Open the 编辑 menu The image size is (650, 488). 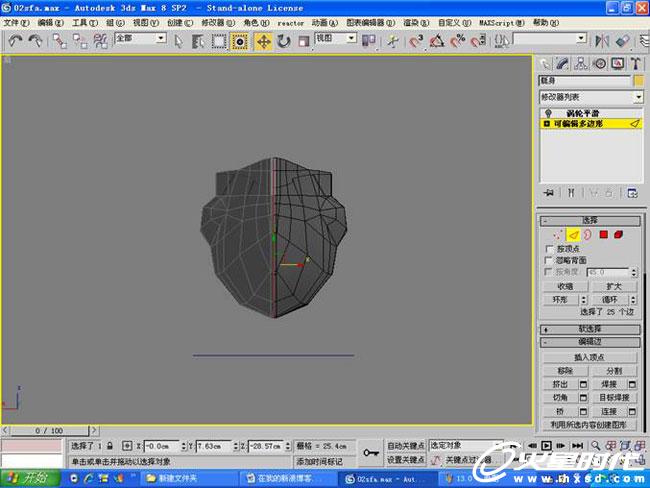point(51,23)
